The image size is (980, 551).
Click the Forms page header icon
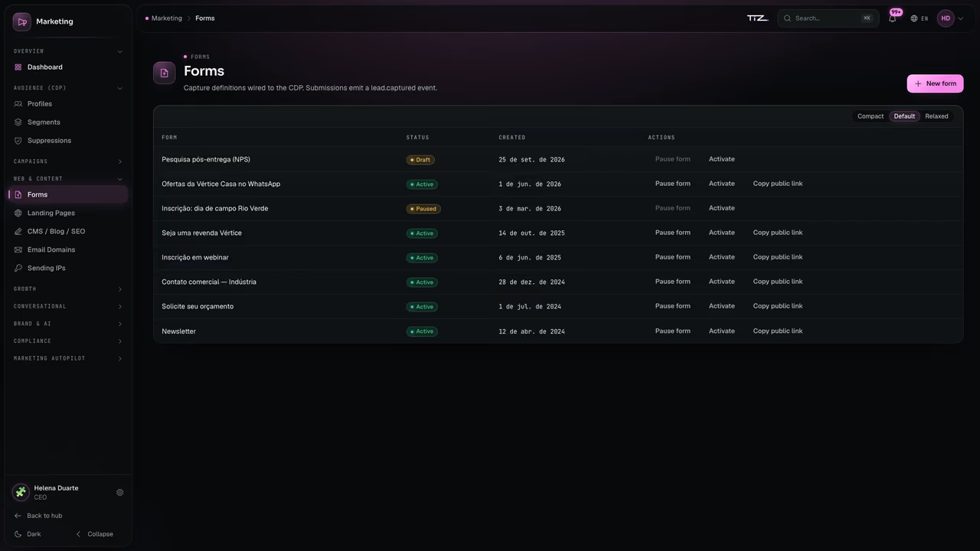[x=164, y=73]
